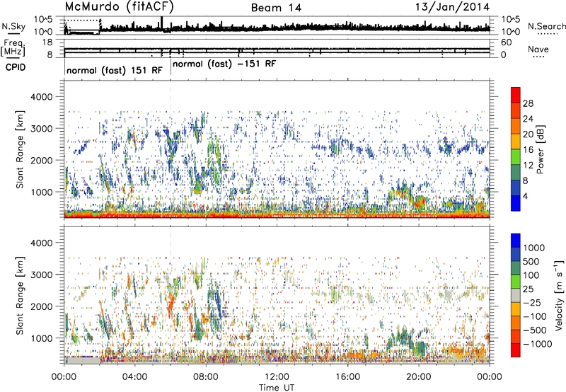This screenshot has height=392, width=566.
Task: Click the "Slant Range [km]" label of the Velocity panel
Action: coord(20,295)
